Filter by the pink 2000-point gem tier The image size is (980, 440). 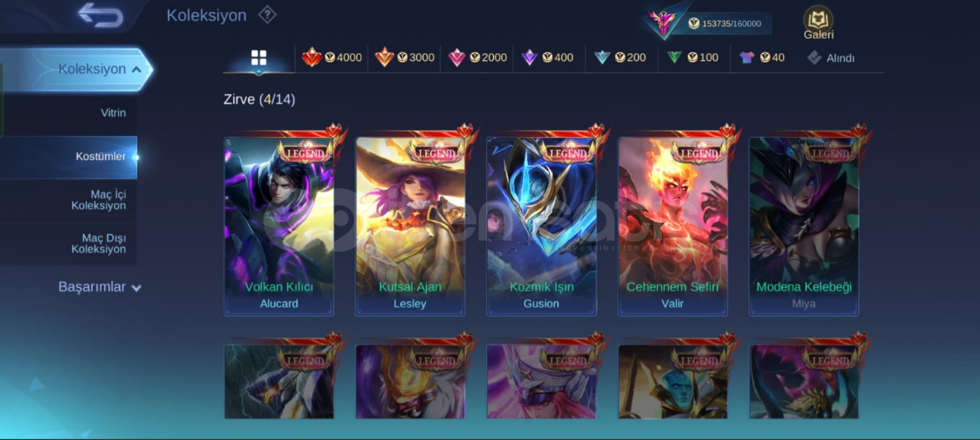pyautogui.click(x=477, y=57)
